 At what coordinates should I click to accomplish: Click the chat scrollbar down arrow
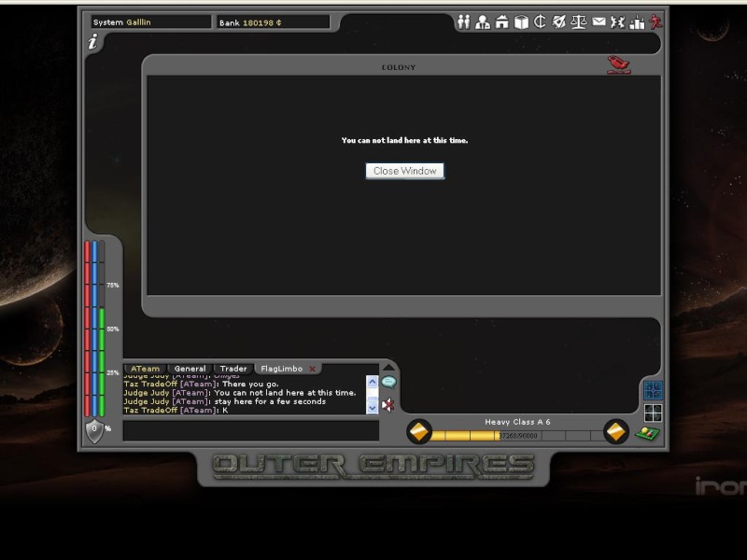[x=372, y=408]
